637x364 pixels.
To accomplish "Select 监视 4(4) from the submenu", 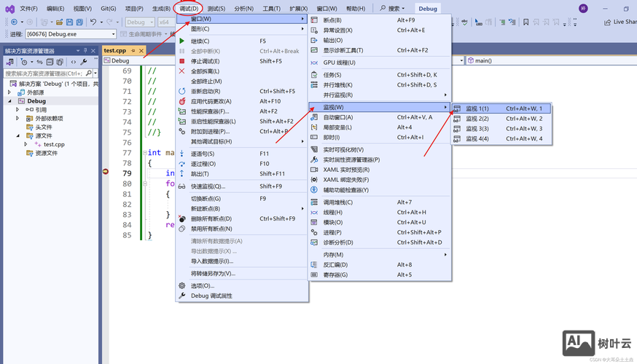I will [501, 139].
